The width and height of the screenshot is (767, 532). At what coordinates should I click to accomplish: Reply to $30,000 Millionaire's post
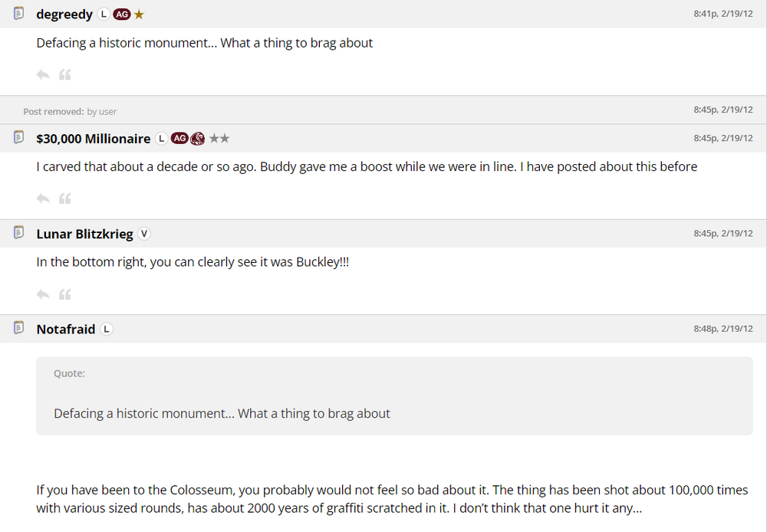click(x=43, y=199)
